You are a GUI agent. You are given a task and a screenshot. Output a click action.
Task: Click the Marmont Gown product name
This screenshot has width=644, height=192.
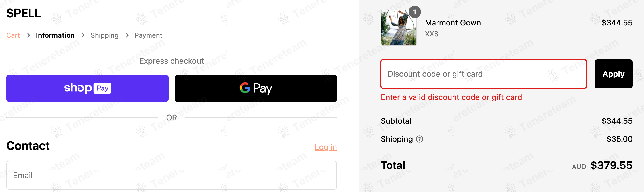(x=453, y=23)
